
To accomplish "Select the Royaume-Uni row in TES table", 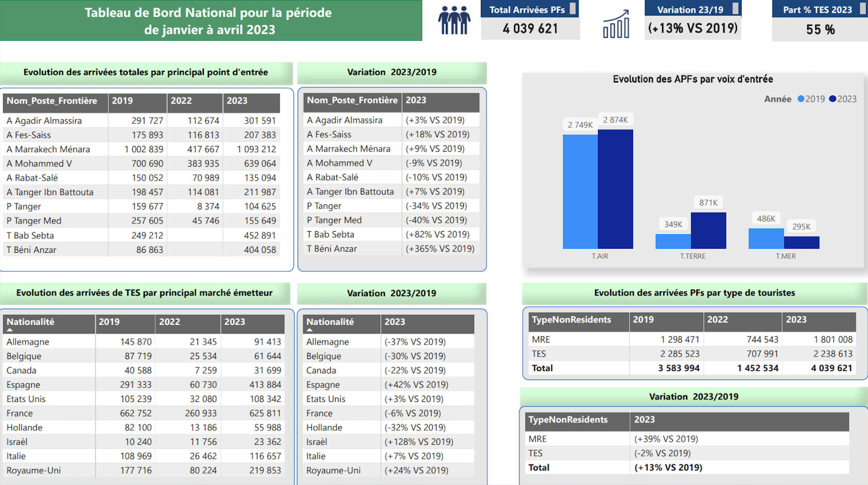I will pyautogui.click(x=144, y=471).
